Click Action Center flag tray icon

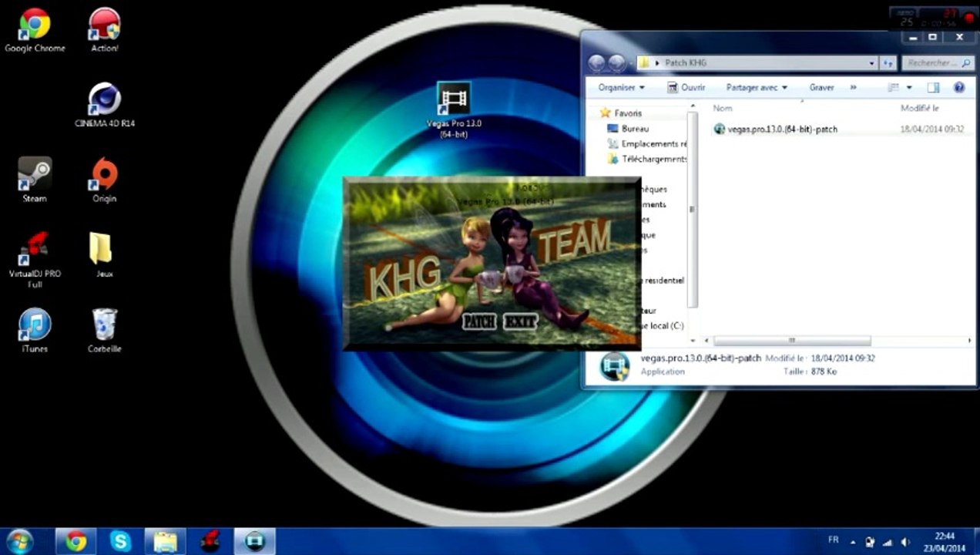click(x=870, y=541)
